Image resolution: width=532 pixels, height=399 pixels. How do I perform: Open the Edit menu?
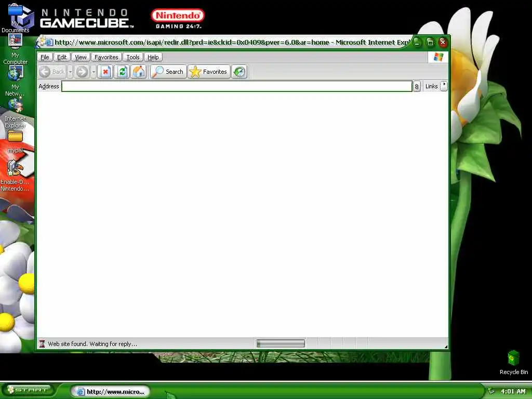[x=62, y=57]
